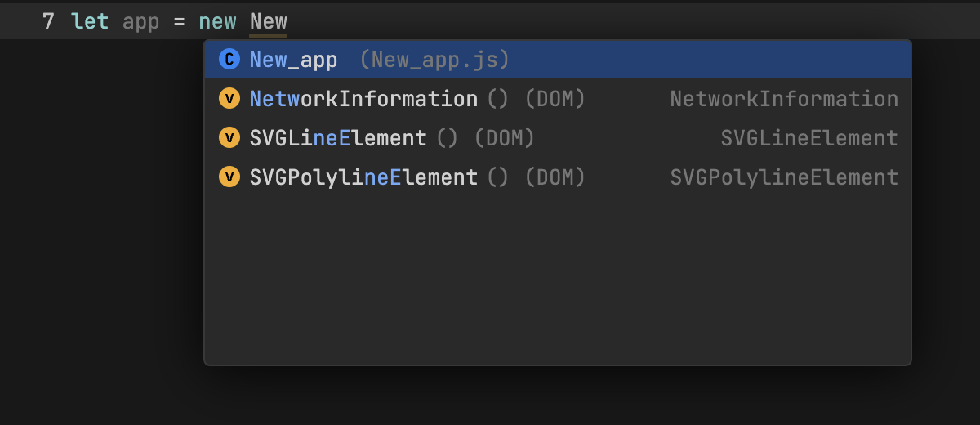The width and height of the screenshot is (980, 425).
Task: Click the variable icon beside SVGLineElement
Action: pos(229,138)
